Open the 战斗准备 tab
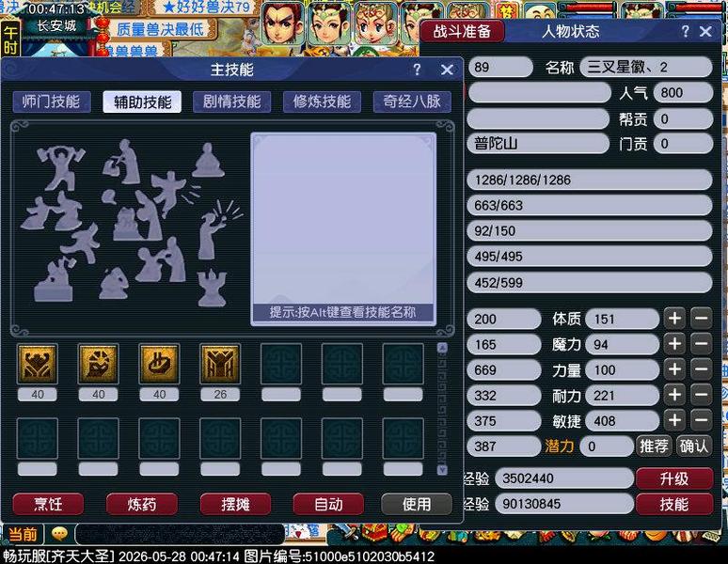 (x=462, y=32)
